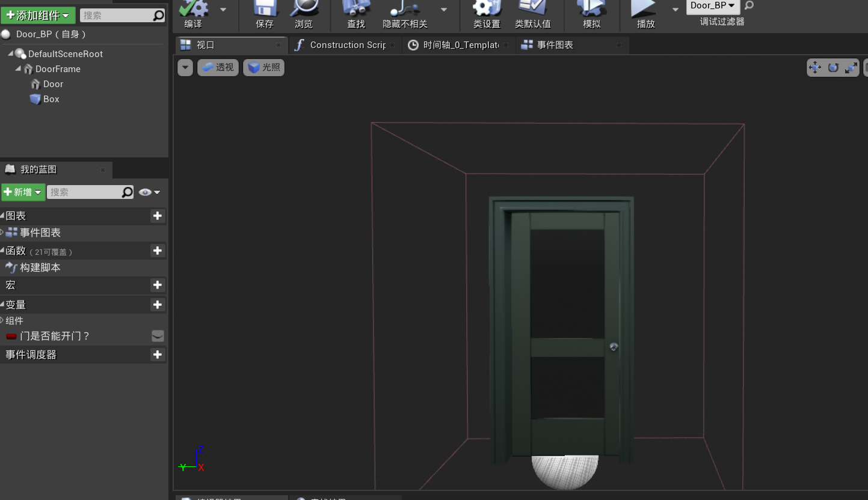Select the rotate gizmo tool
The height and width of the screenshot is (500, 868).
pyautogui.click(x=833, y=68)
